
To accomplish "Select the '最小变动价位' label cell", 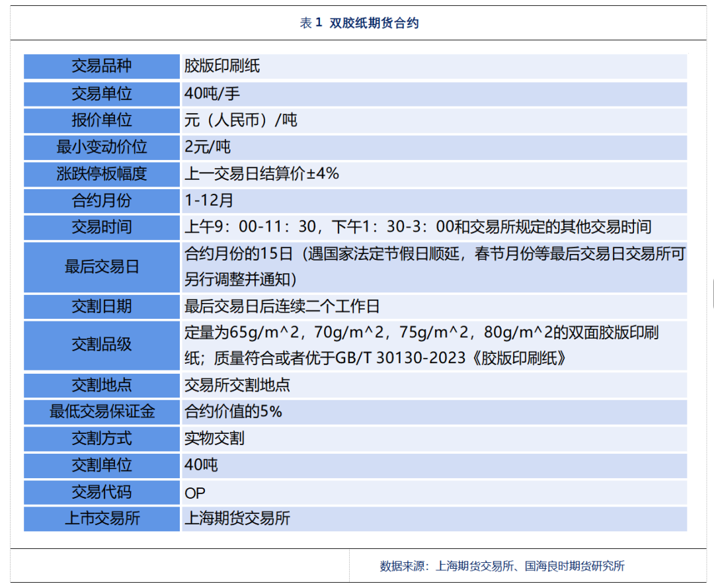I will (x=102, y=147).
